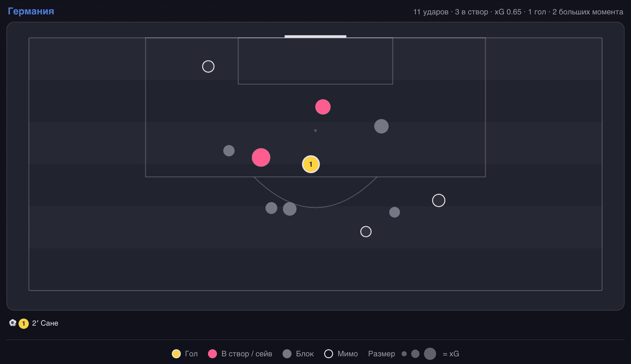Click the yellow goal marker numbered 1
Screen dimensions: 631x364
(x=311, y=164)
